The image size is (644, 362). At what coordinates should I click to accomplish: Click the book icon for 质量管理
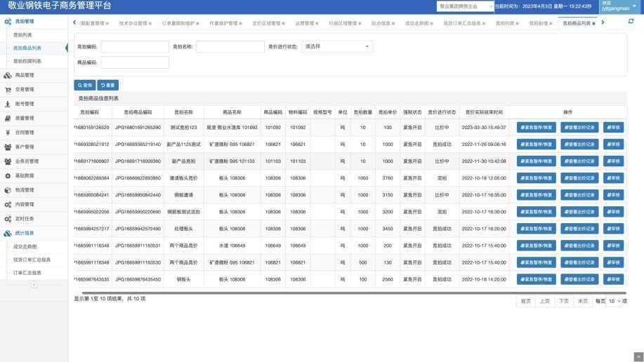(8, 118)
